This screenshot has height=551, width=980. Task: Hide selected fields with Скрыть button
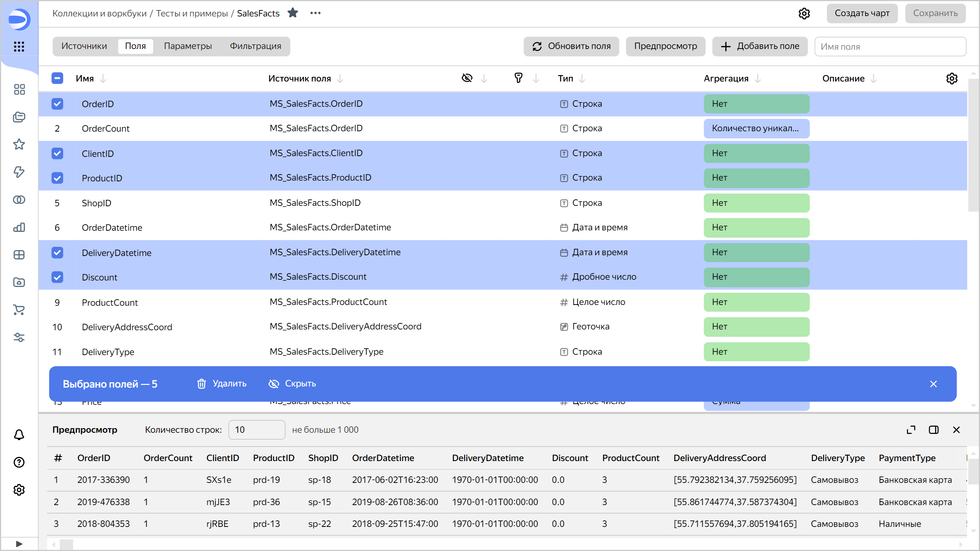coord(292,383)
